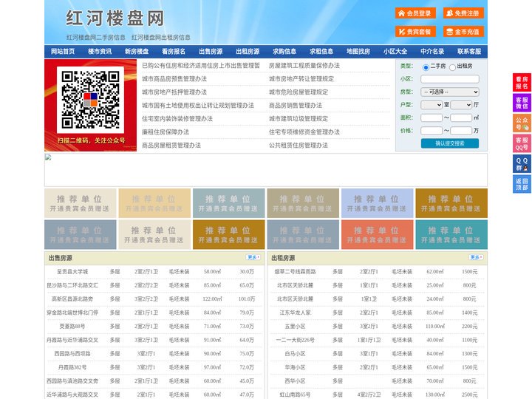
Task: Open the 一二一大街226号 rental listing
Action: pos(295,340)
